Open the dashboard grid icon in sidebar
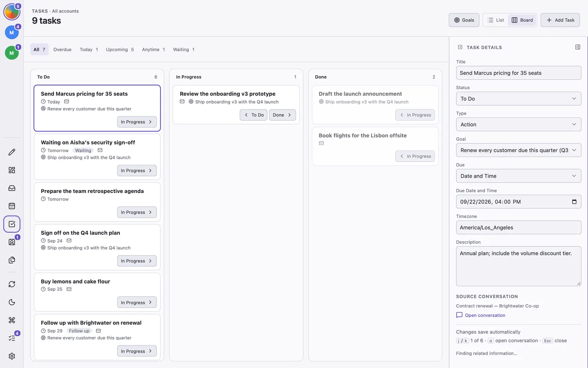588x368 pixels. point(12,170)
